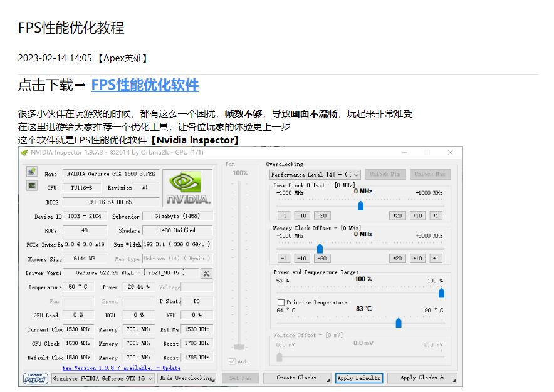Open the Performance Level dropdown

pos(315,175)
